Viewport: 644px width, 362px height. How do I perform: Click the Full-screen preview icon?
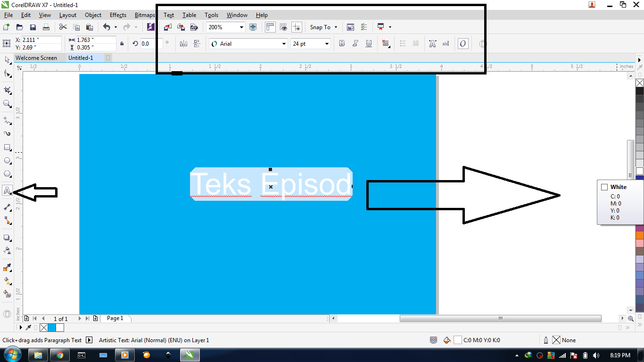(x=253, y=27)
